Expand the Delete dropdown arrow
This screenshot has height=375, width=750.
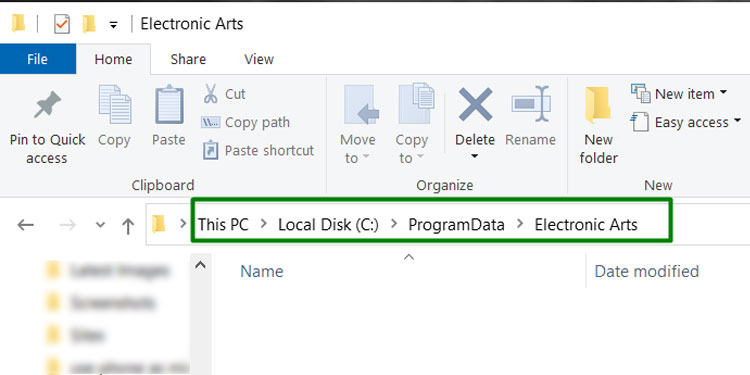(474, 156)
